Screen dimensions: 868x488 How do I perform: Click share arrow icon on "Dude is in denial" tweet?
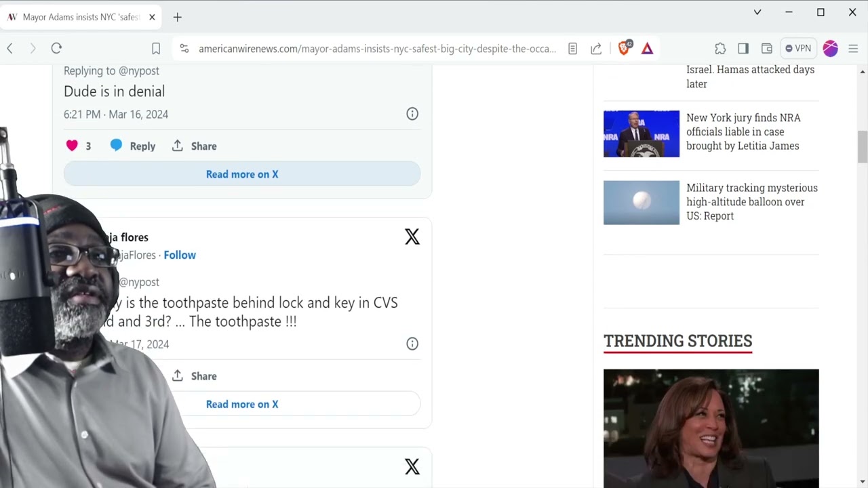coord(178,146)
